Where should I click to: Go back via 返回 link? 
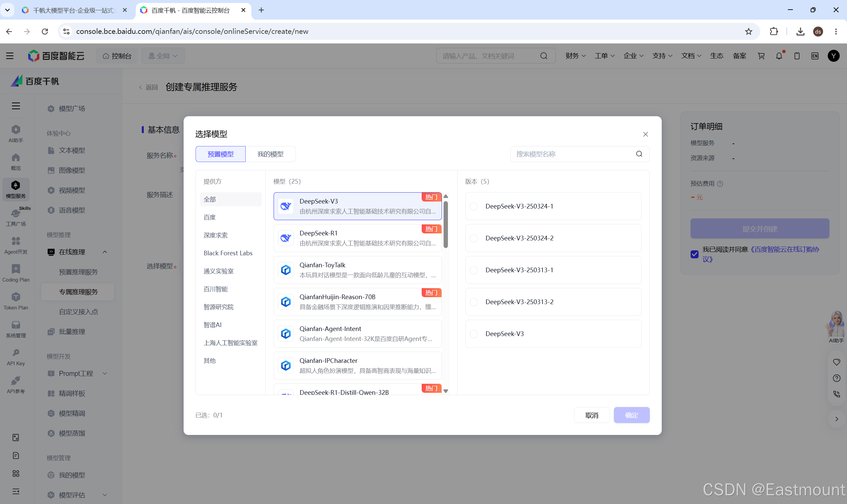(148, 87)
